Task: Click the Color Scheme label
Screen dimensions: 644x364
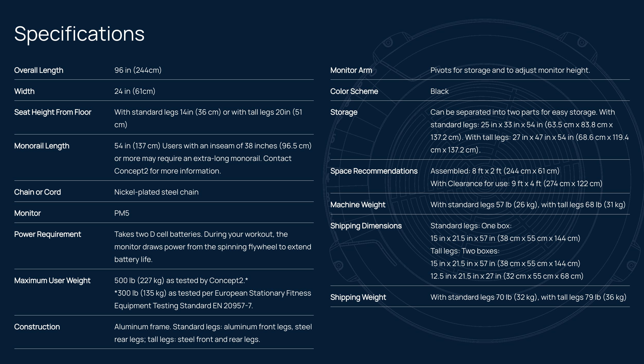Action: tap(354, 91)
